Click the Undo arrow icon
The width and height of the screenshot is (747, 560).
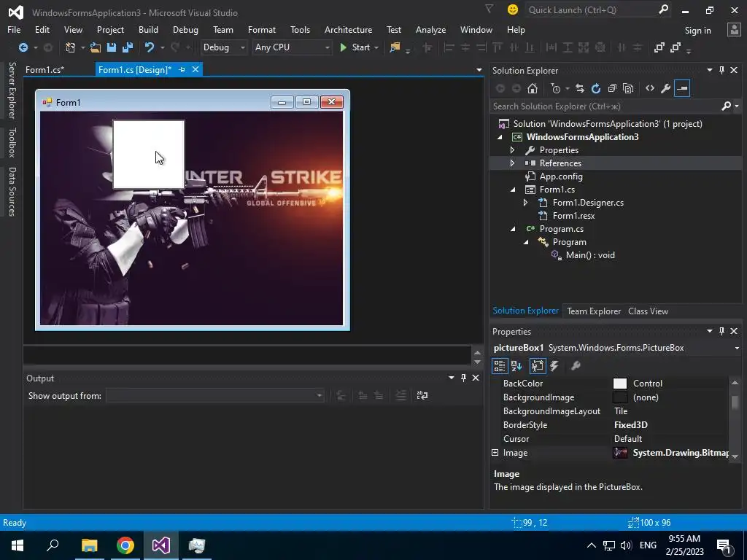coord(150,47)
